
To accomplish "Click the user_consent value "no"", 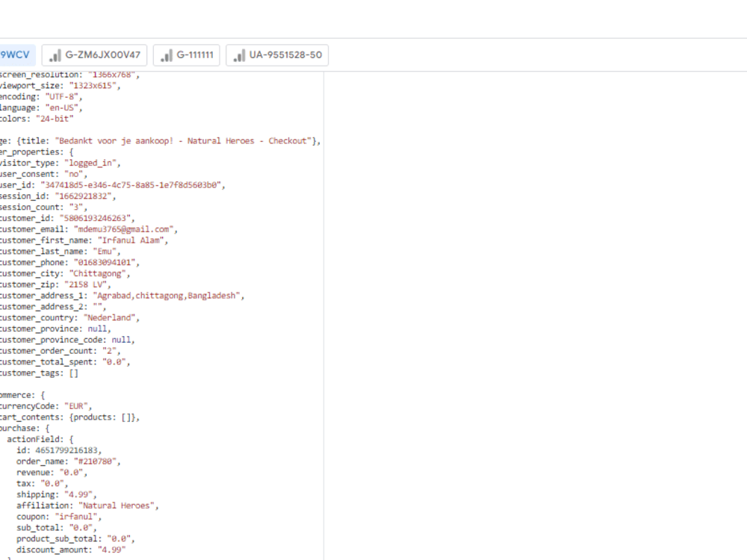I will (x=73, y=174).
